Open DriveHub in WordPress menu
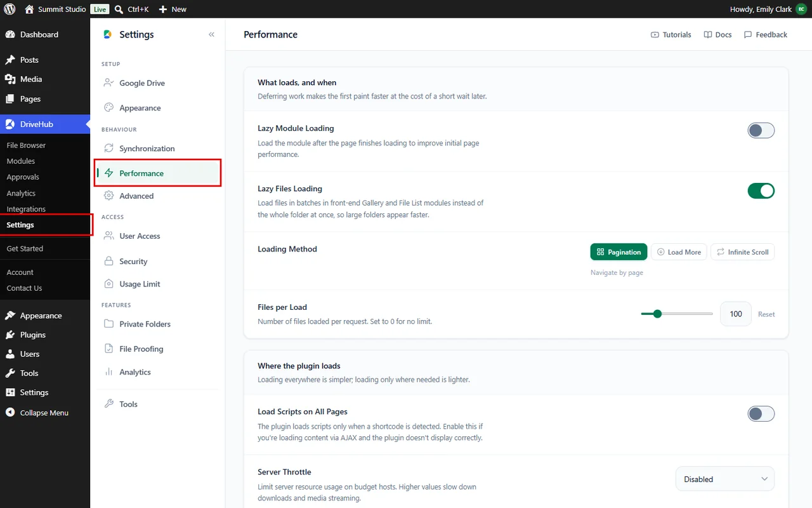The image size is (812, 508). point(45,124)
